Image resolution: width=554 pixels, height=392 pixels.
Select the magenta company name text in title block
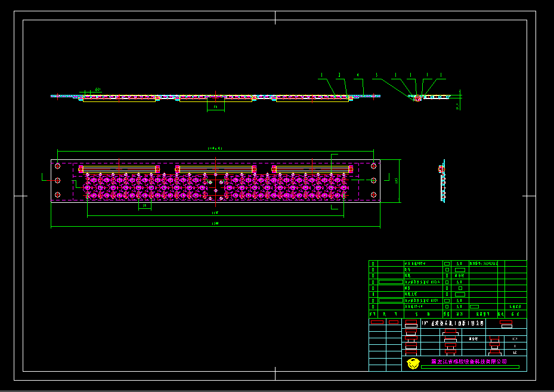pyautogui.click(x=469, y=361)
